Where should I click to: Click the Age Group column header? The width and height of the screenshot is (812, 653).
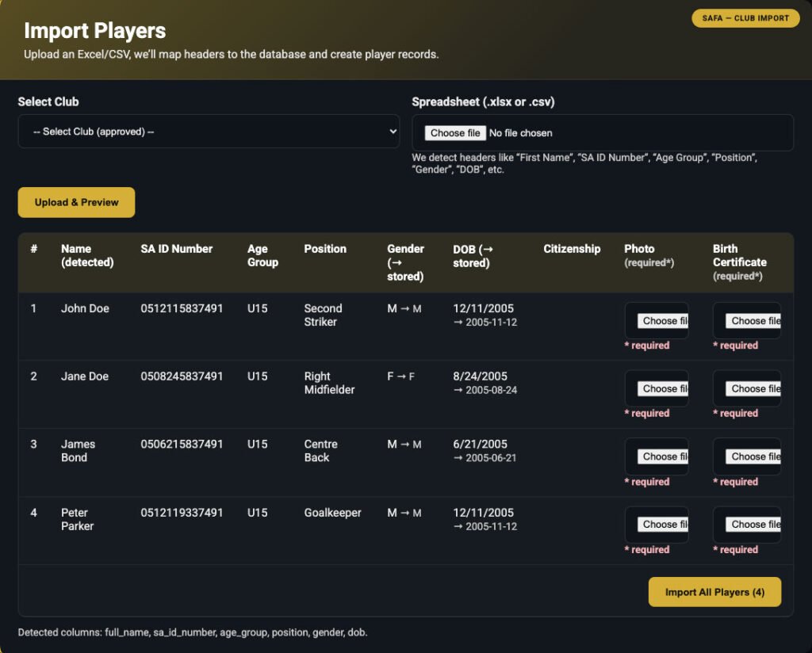(x=262, y=255)
